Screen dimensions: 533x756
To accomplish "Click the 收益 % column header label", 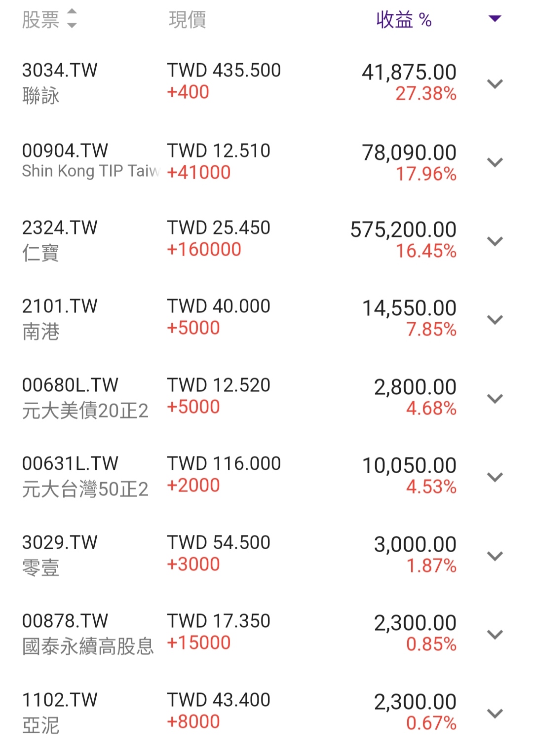I will (404, 20).
